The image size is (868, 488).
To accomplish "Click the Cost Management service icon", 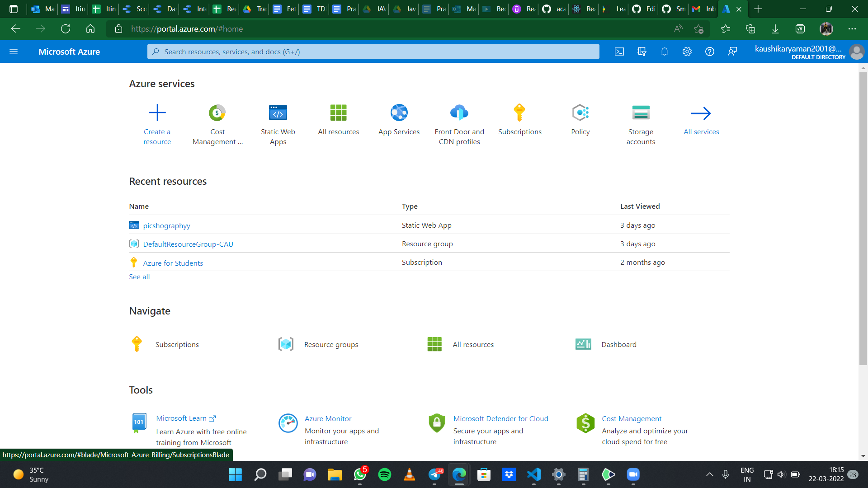I will [x=217, y=113].
